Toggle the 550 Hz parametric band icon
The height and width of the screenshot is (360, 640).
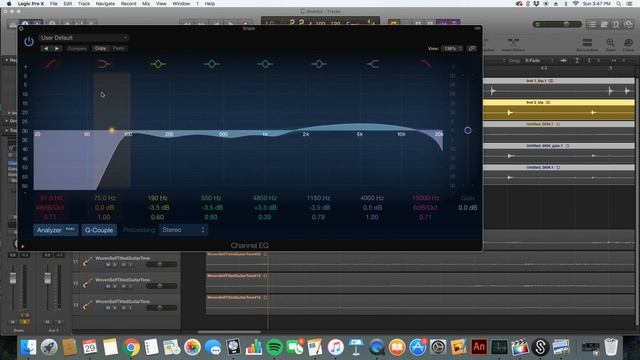tap(211, 64)
